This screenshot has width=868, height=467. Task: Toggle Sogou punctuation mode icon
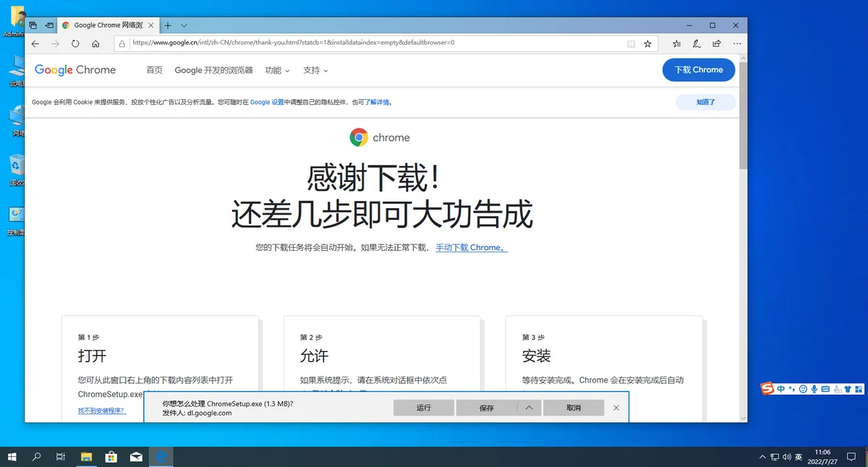(x=792, y=389)
